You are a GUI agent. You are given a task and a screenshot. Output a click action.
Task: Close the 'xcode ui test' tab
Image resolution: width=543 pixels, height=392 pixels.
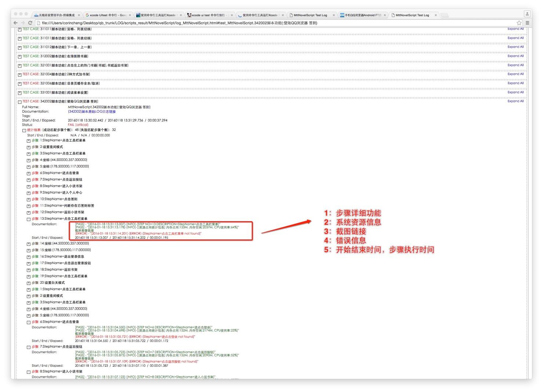232,15
